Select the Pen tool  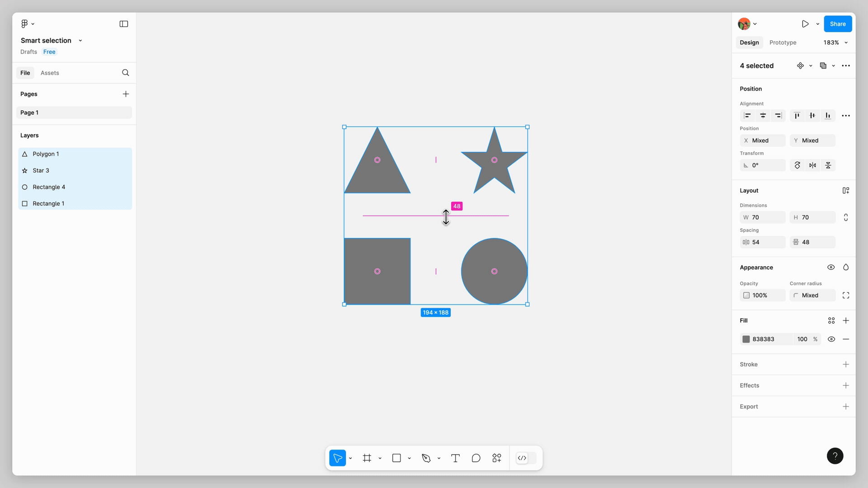point(426,458)
